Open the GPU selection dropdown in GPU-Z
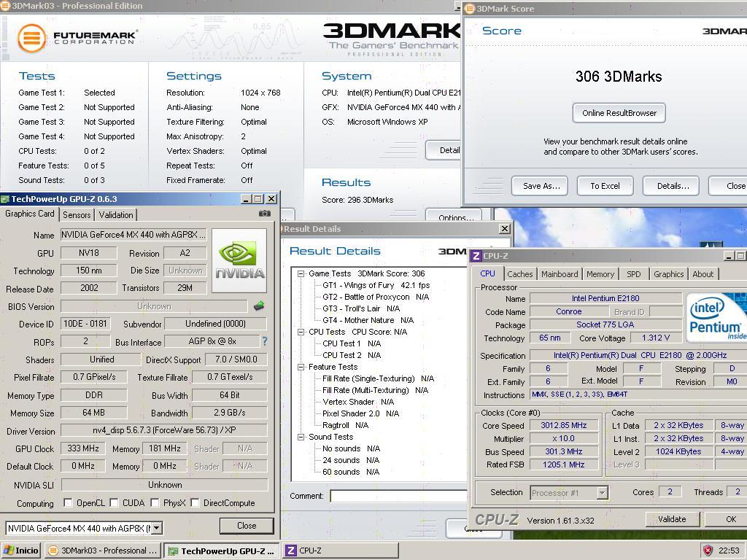Image resolution: width=747 pixels, height=560 pixels. pos(157,528)
